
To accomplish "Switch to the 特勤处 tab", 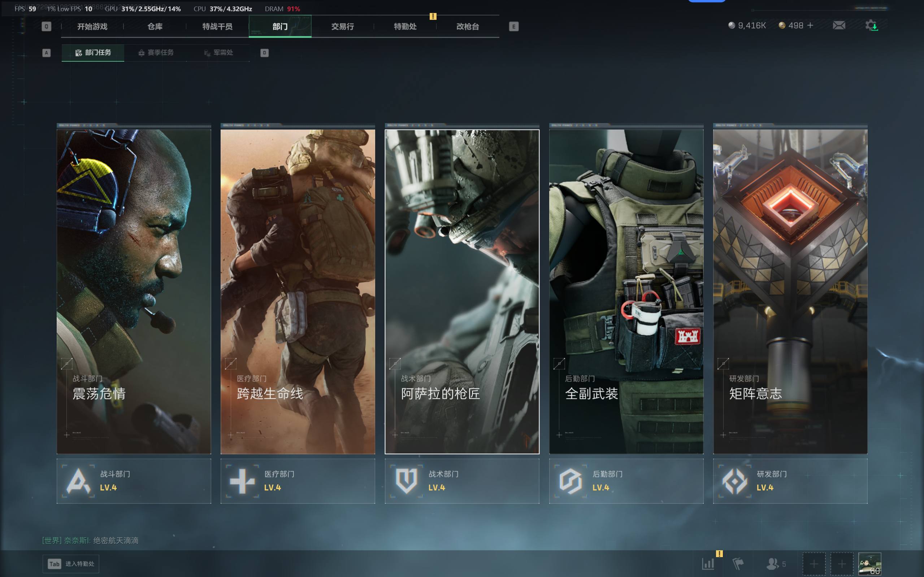I will pos(405,26).
